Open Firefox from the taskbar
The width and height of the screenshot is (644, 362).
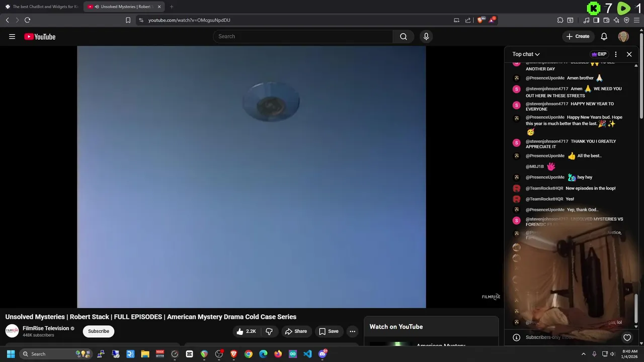pyautogui.click(x=278, y=354)
